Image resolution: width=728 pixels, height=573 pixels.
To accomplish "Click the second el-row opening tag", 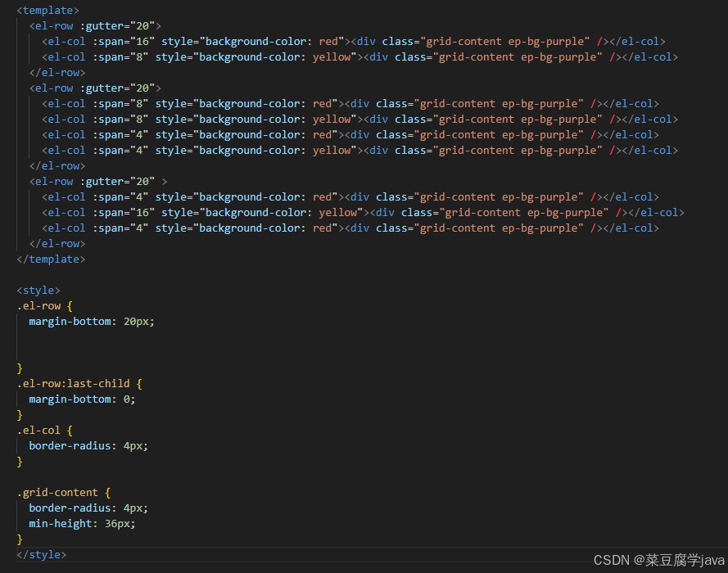I will (x=52, y=88).
